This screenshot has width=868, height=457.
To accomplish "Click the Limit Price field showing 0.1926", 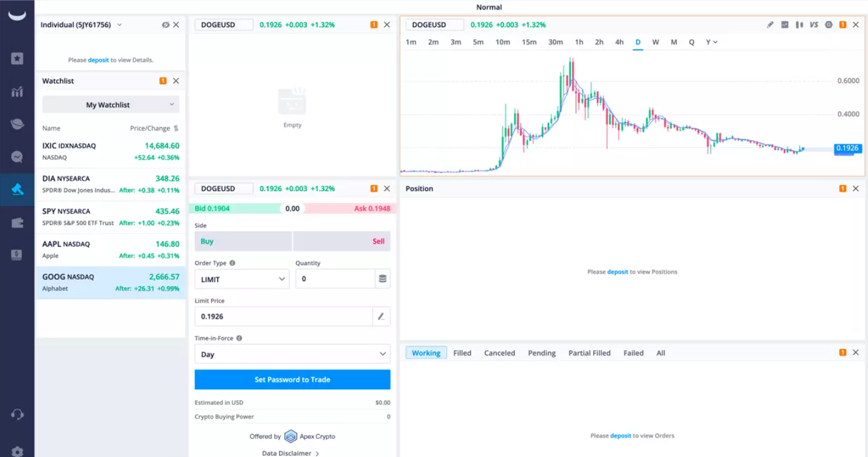I will point(284,316).
